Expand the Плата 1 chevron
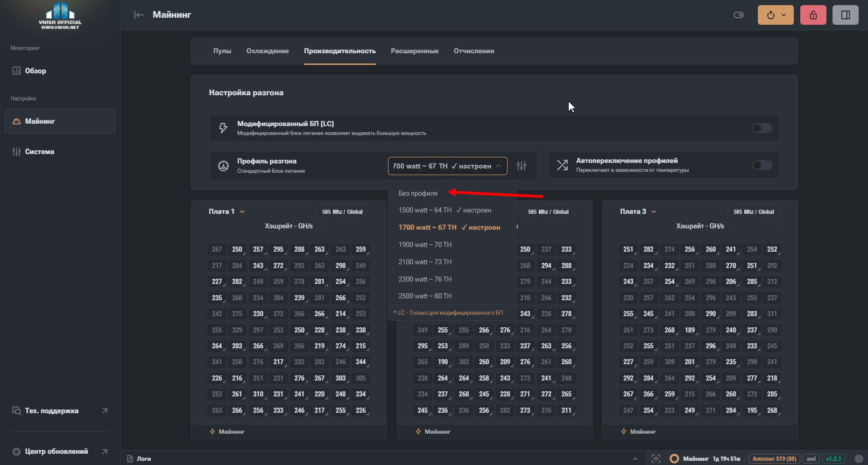 pos(242,212)
